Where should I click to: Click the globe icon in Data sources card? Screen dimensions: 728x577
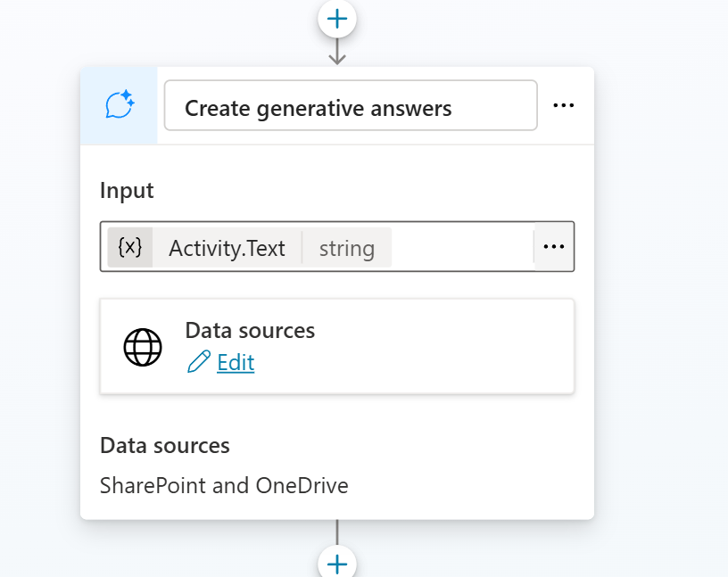coord(143,347)
